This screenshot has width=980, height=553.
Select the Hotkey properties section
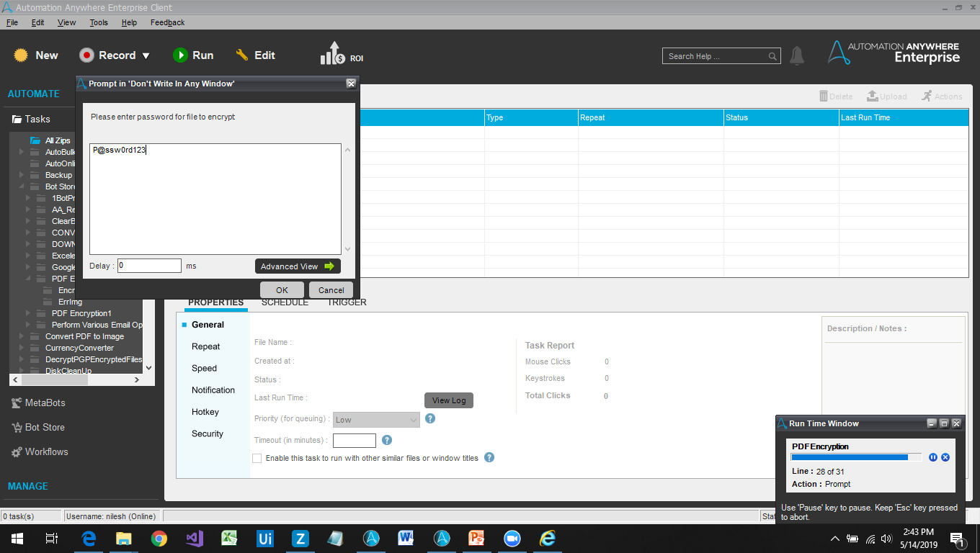(205, 412)
